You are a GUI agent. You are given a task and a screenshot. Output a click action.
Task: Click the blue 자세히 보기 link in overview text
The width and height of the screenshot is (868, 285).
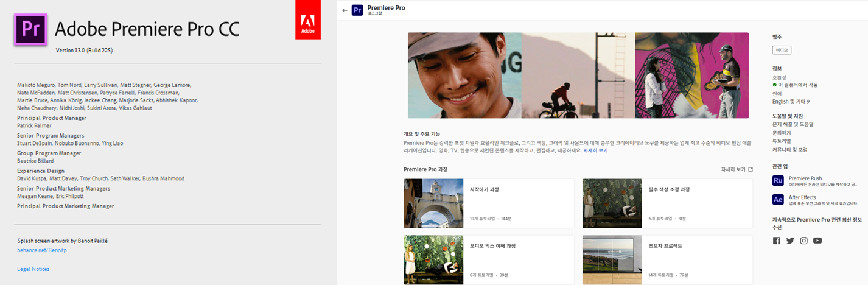595,150
